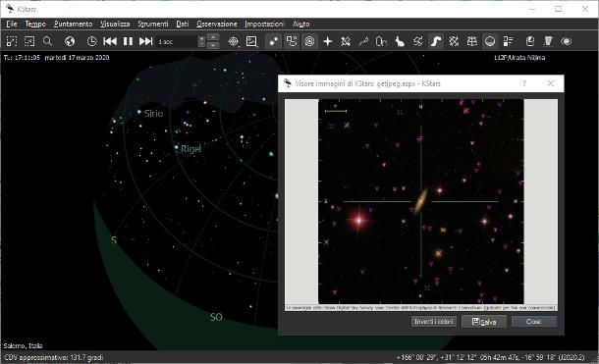Viewport: 599px width, 364px height.
Task: Open the Puntamento menu
Action: [x=73, y=24]
